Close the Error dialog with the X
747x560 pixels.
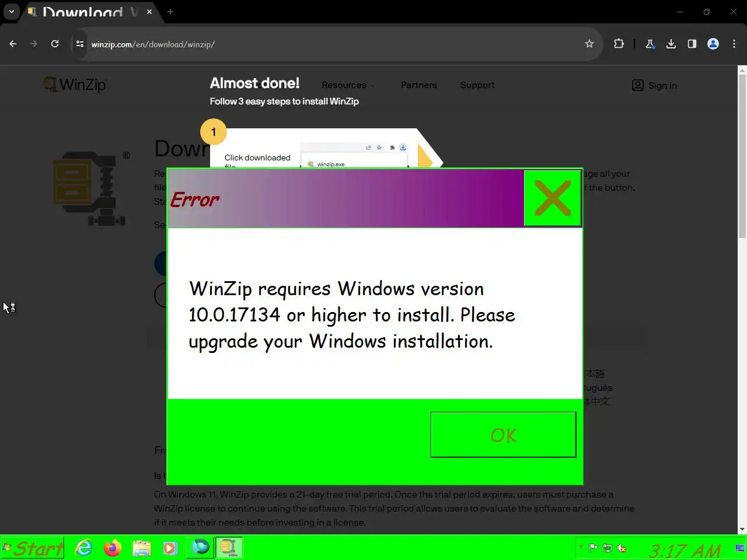coord(552,198)
